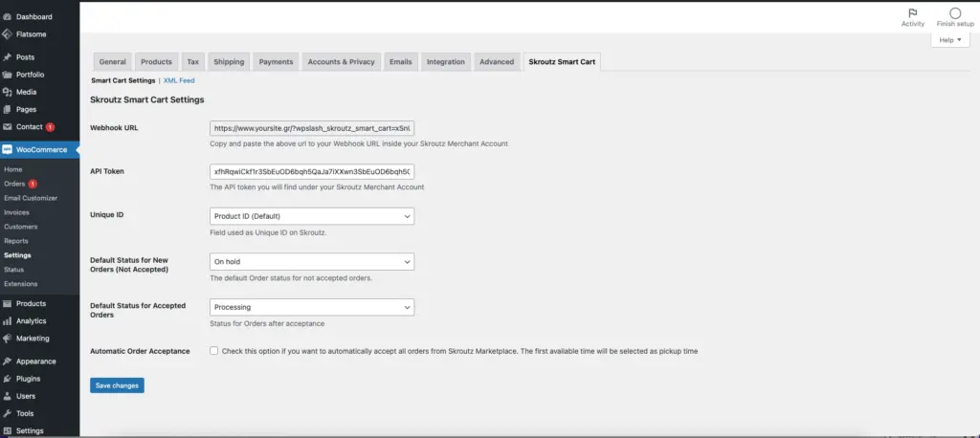Open Reports submenu item
The height and width of the screenshot is (438, 980).
click(15, 241)
